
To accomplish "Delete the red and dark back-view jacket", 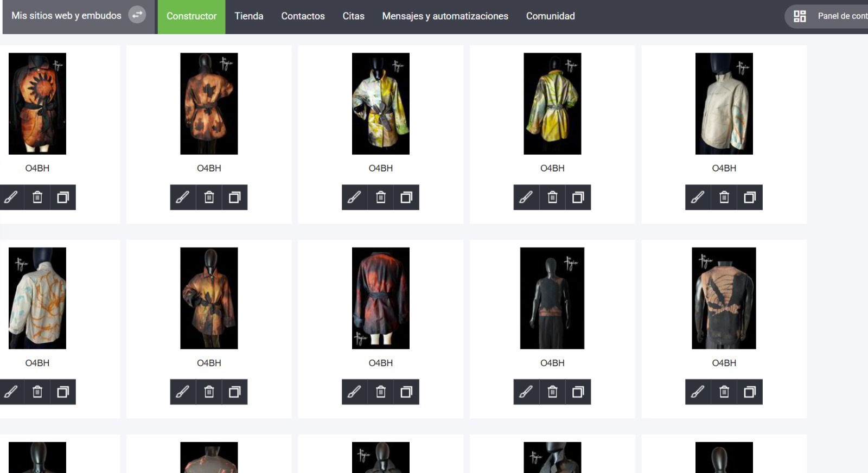I will coord(381,392).
